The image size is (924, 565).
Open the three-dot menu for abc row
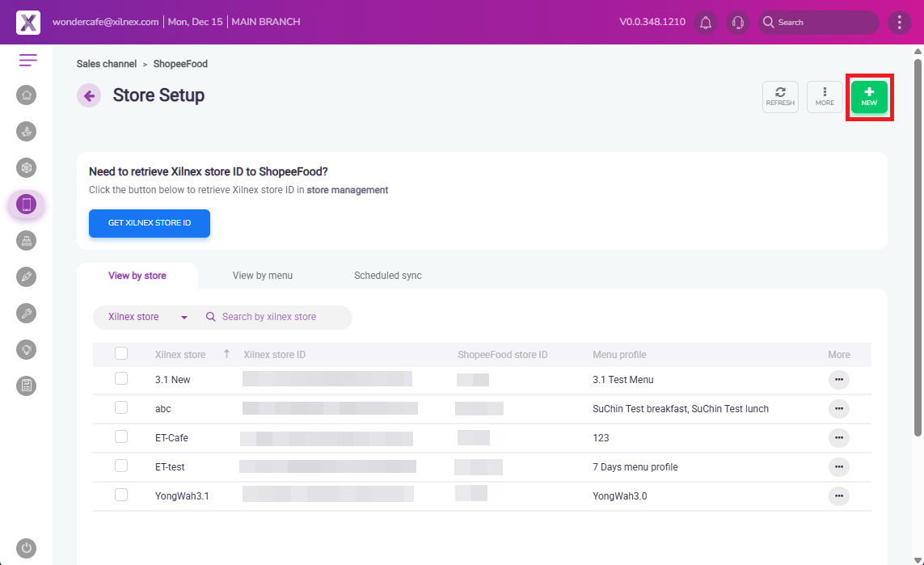[x=838, y=409]
